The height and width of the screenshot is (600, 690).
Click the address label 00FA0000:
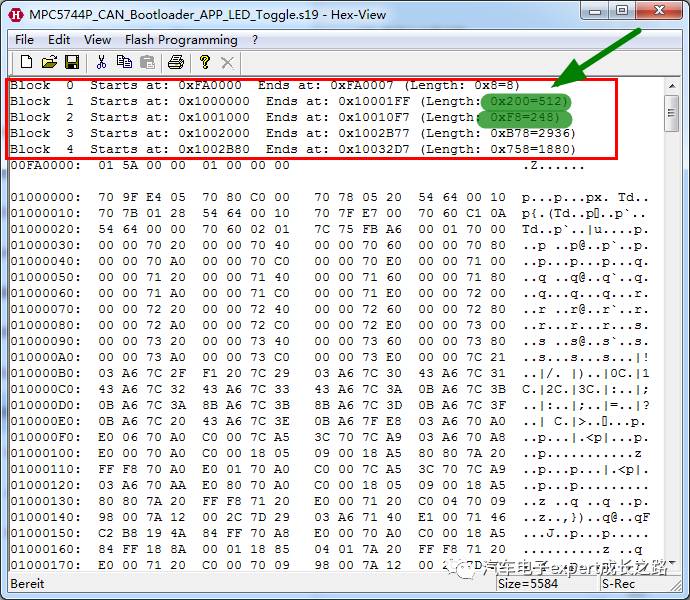(46, 166)
